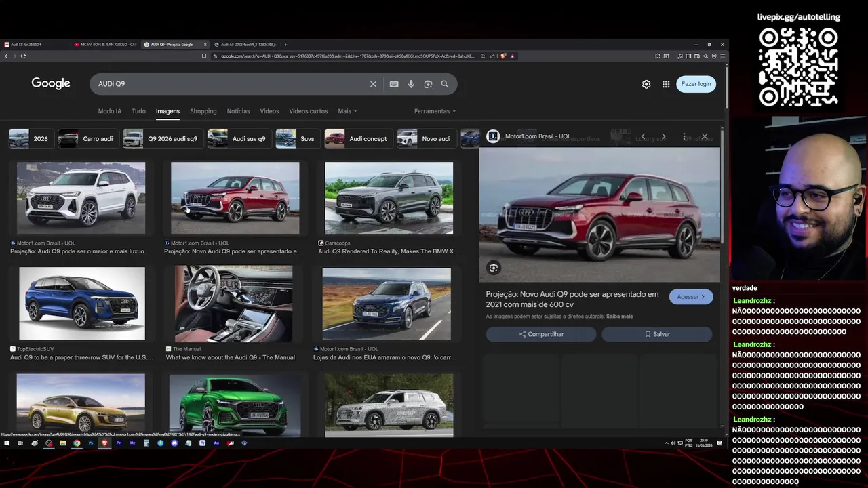Open the green Audi SUV thumbnail

(235, 405)
